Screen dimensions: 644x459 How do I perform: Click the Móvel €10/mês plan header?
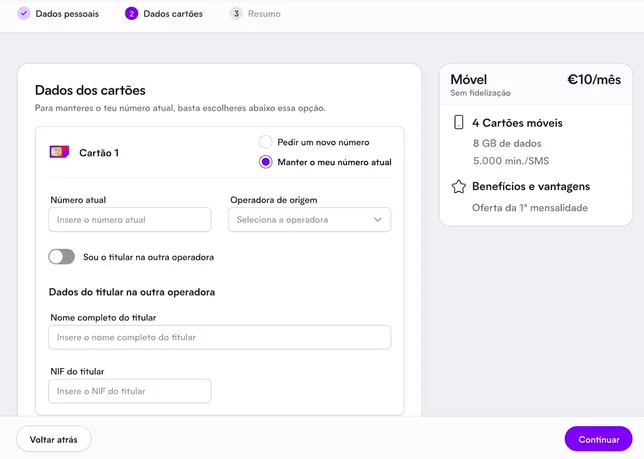point(536,85)
